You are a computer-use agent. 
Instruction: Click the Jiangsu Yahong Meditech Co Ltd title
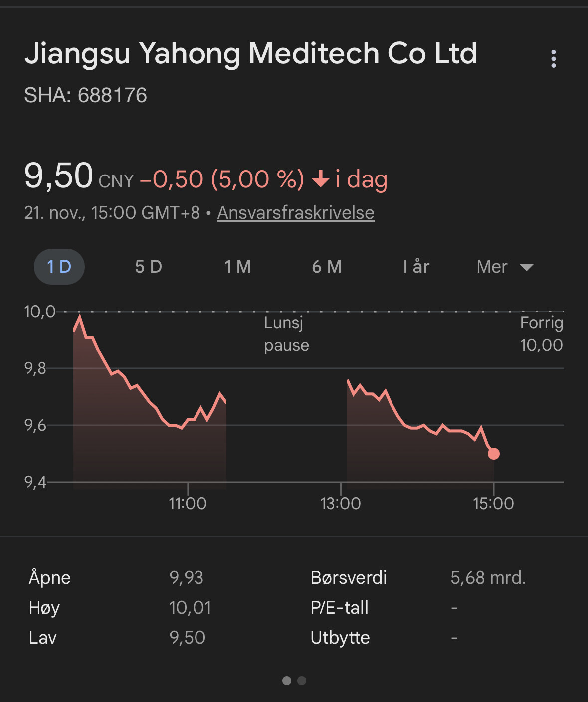250,53
